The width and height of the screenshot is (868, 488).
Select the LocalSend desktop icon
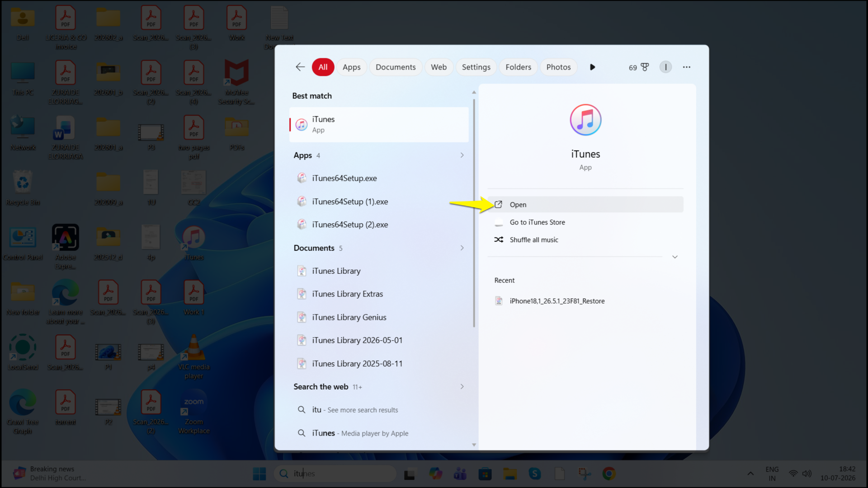pyautogui.click(x=23, y=353)
